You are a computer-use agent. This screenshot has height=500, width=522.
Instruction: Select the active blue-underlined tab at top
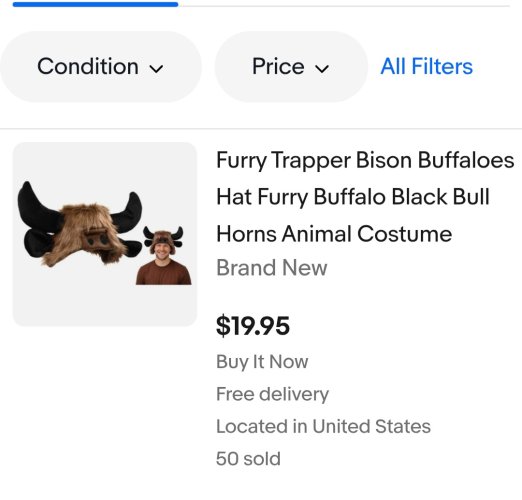[95, 4]
